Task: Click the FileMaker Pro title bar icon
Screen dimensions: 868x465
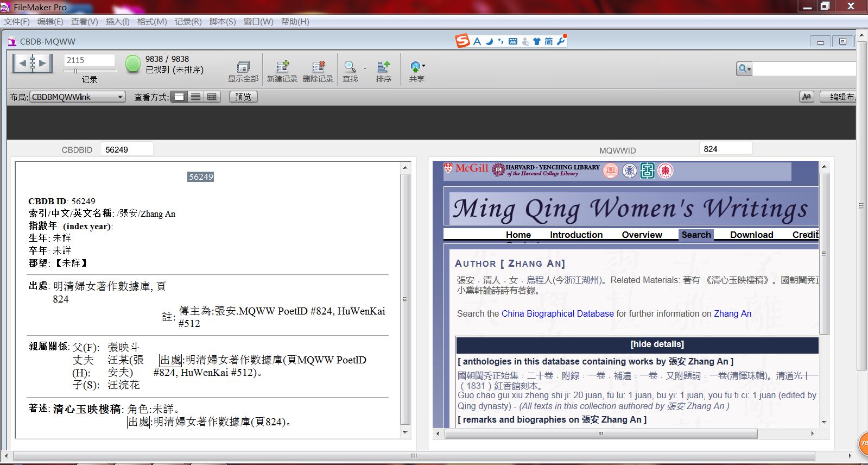Action: pyautogui.click(x=5, y=7)
